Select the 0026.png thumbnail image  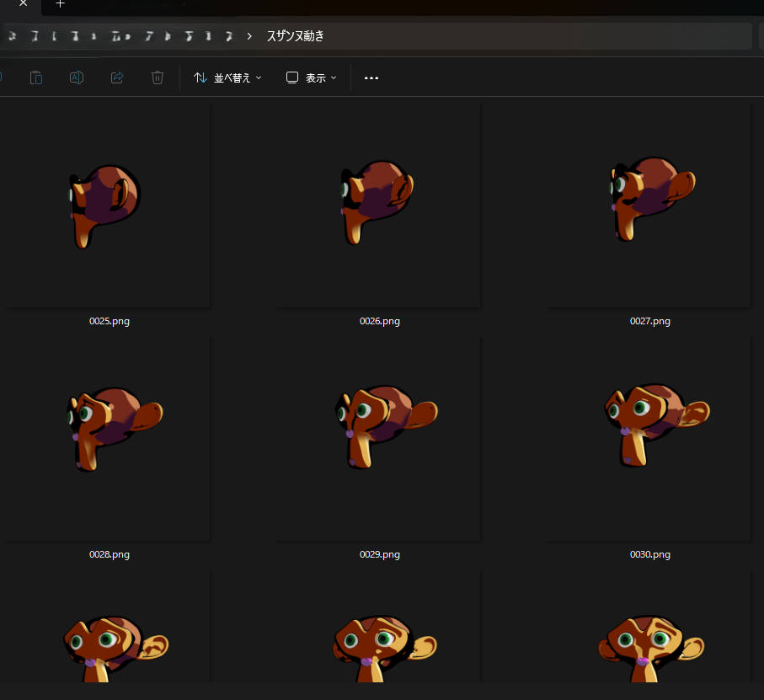379,206
